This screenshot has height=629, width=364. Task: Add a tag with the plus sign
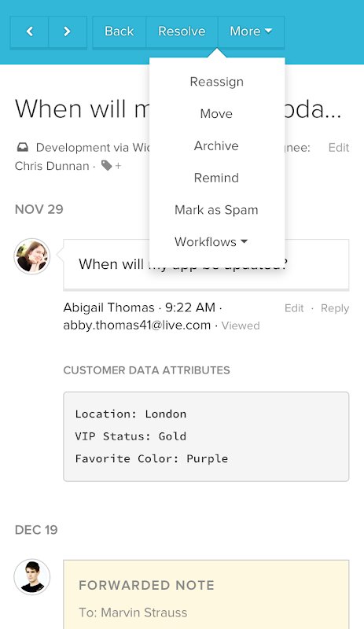click(x=118, y=166)
